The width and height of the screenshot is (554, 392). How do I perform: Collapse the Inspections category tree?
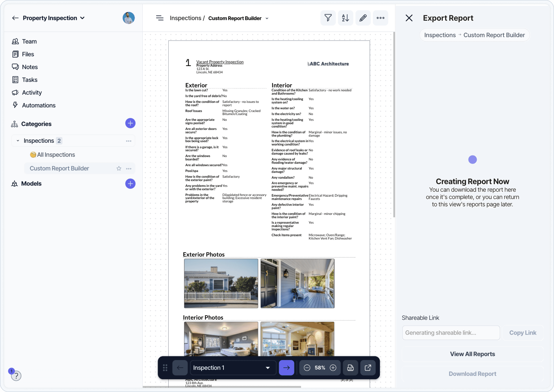tap(18, 141)
